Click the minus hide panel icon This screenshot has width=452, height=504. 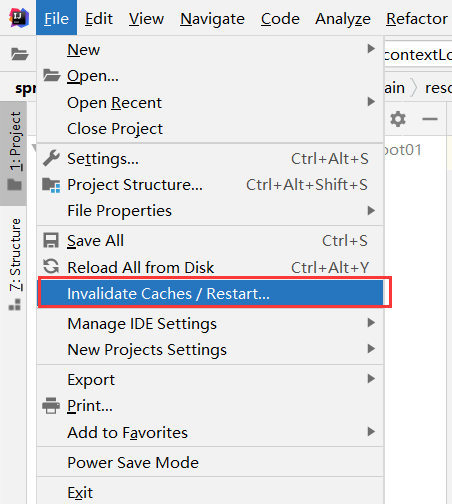click(430, 119)
